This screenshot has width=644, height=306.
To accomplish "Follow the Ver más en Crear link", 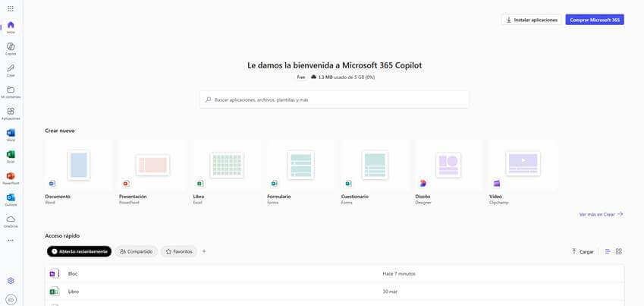I will [601, 214].
